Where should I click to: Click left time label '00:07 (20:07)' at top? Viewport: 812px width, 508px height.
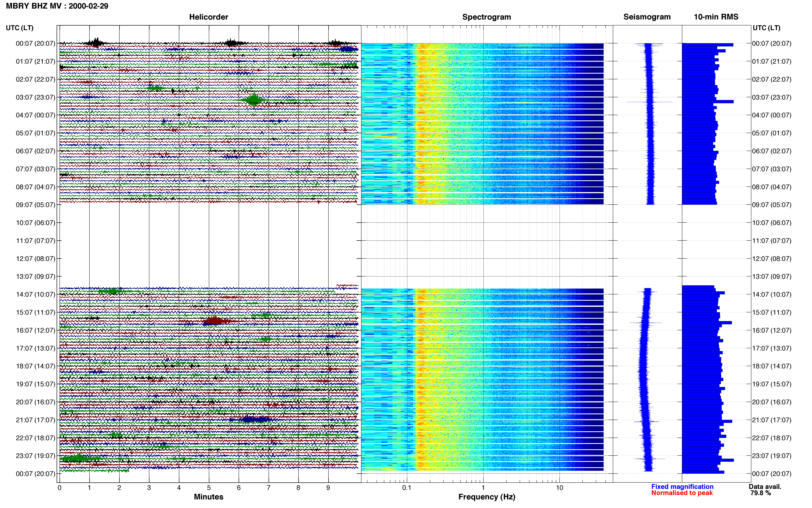pos(36,43)
